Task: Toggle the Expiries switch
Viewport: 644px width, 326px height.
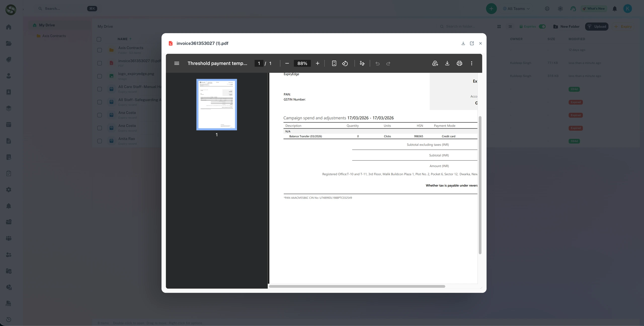Action: tap(542, 26)
